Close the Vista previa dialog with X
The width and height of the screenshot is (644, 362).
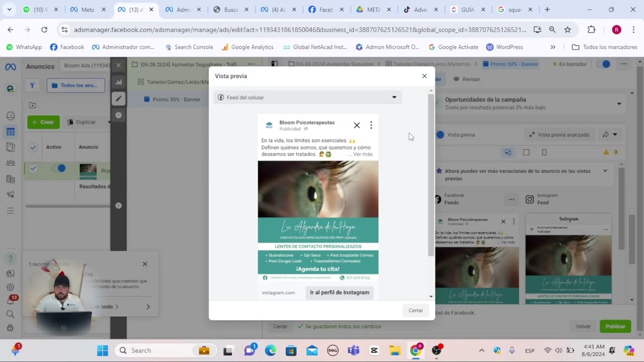[x=424, y=76]
